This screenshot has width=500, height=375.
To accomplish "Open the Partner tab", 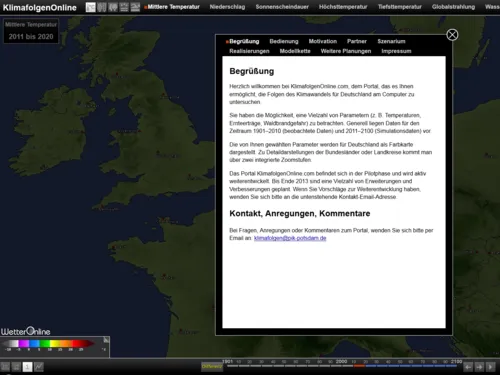I will point(357,41).
